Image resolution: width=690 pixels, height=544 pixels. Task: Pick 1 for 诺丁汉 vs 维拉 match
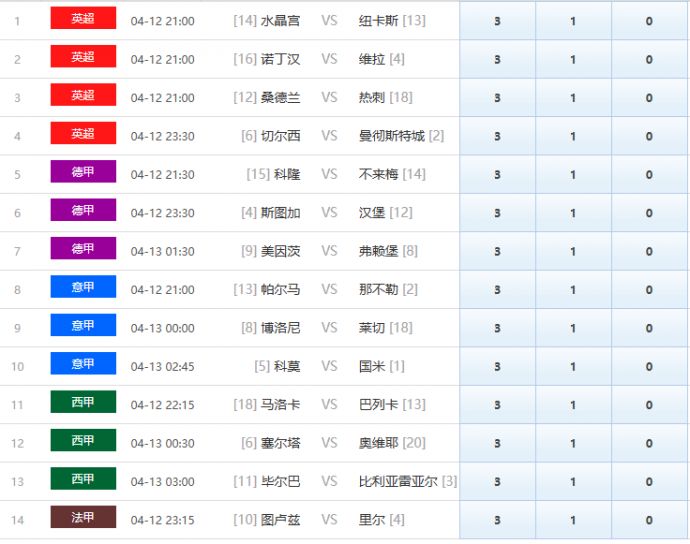click(x=573, y=59)
